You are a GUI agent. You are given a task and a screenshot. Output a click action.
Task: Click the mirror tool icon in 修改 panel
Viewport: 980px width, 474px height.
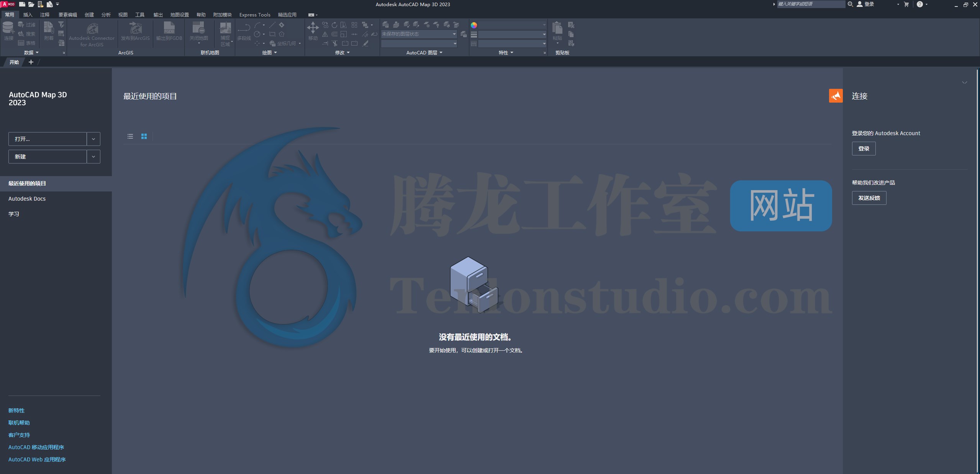click(x=325, y=34)
